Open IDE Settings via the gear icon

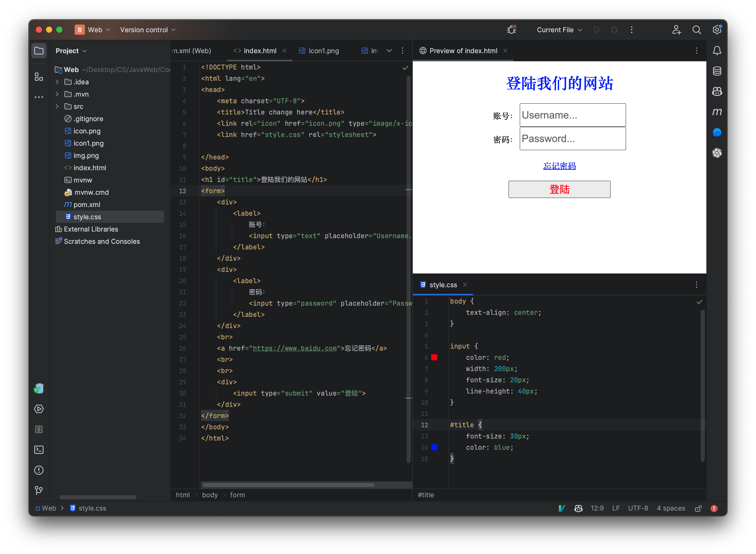pyautogui.click(x=717, y=29)
